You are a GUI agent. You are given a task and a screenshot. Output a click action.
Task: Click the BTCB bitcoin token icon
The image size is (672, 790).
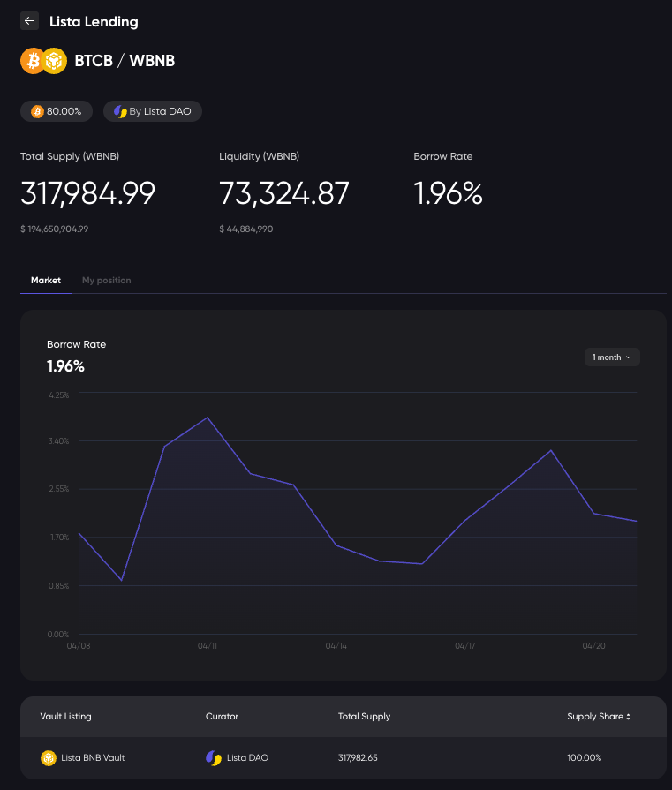[x=33, y=61]
